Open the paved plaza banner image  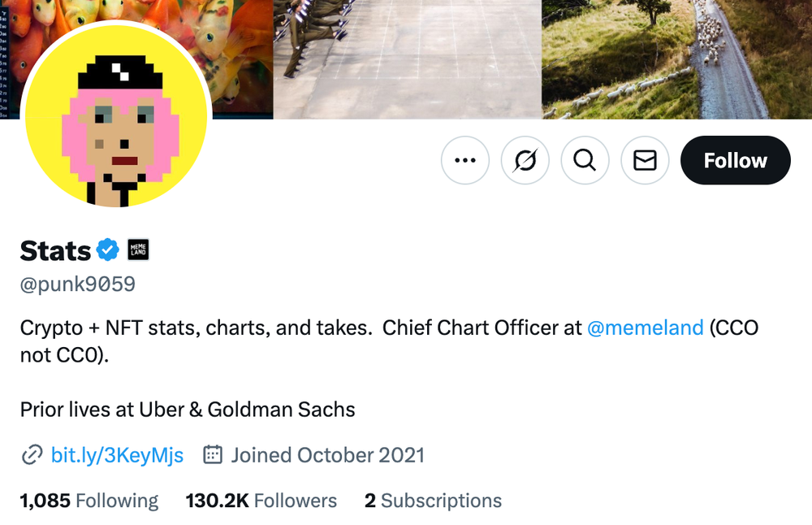pyautogui.click(x=407, y=59)
